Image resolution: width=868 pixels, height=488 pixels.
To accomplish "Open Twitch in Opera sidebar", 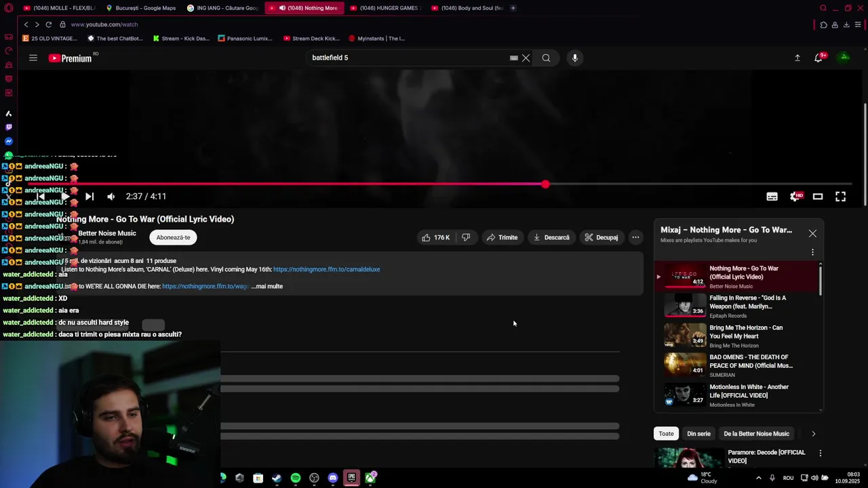I will coord(9,127).
